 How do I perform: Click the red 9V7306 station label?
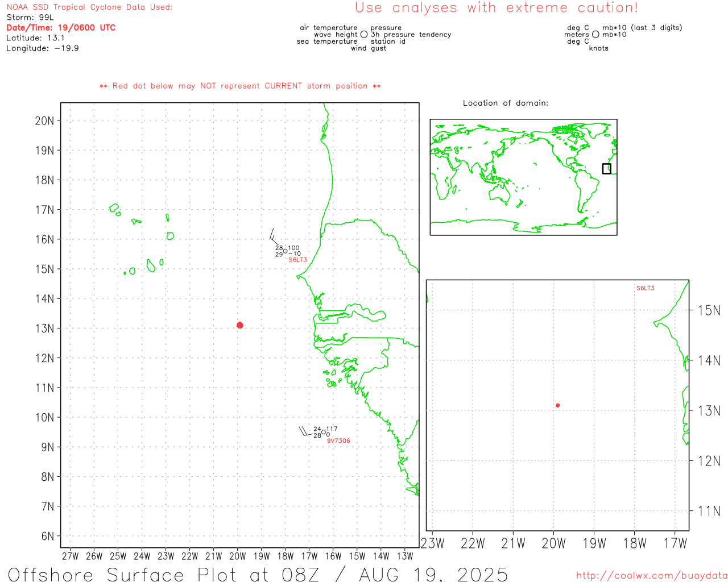[338, 440]
